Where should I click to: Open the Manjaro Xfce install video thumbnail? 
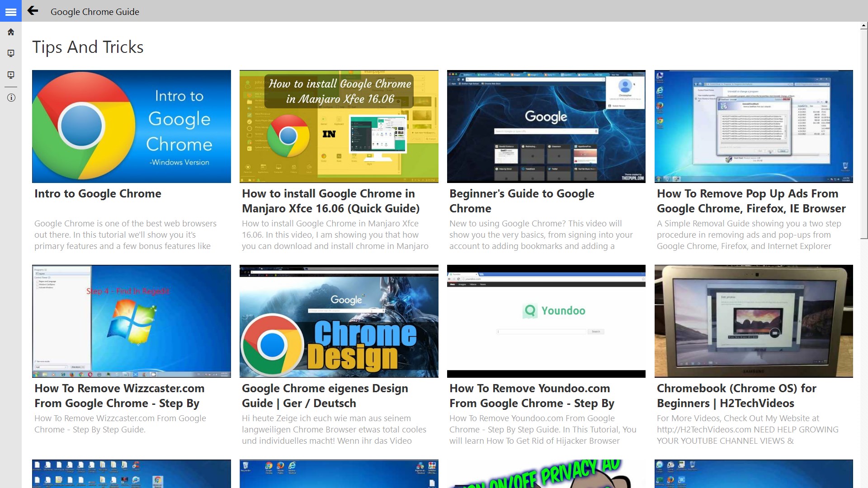(339, 127)
